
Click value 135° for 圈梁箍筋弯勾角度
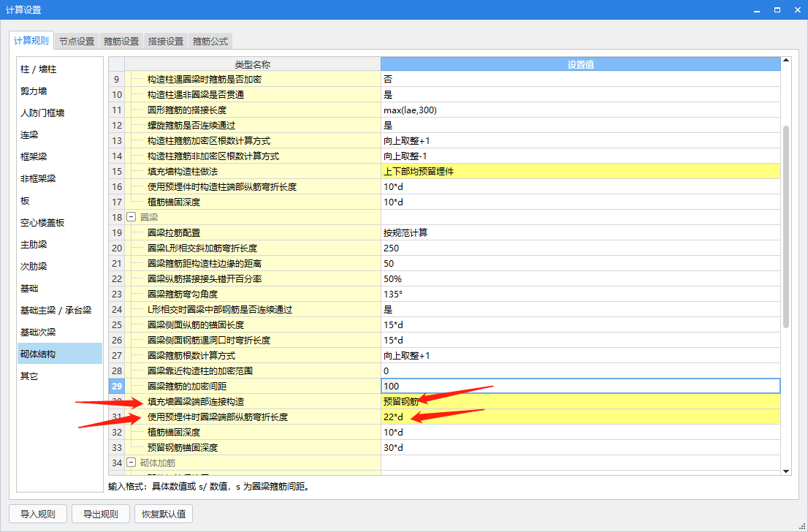[581, 294]
